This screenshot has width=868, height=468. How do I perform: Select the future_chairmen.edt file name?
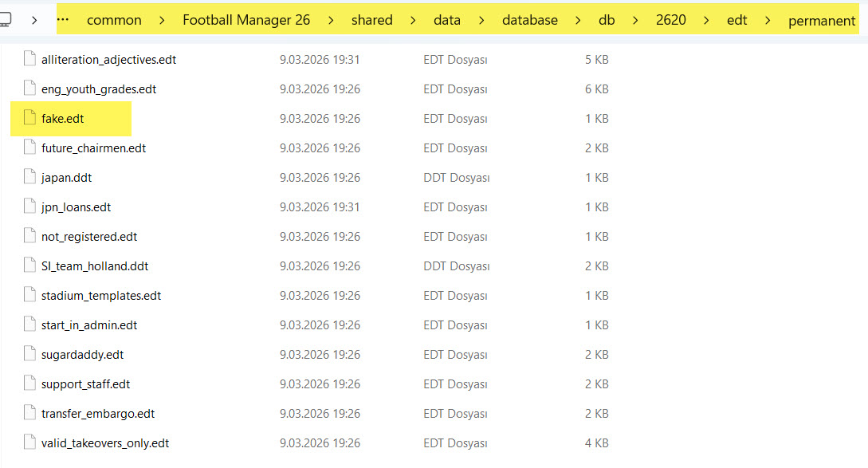tap(93, 148)
